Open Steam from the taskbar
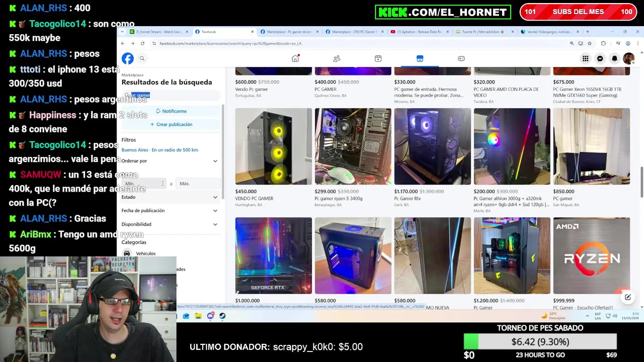Viewport: 644px width, 362px height. click(222, 316)
